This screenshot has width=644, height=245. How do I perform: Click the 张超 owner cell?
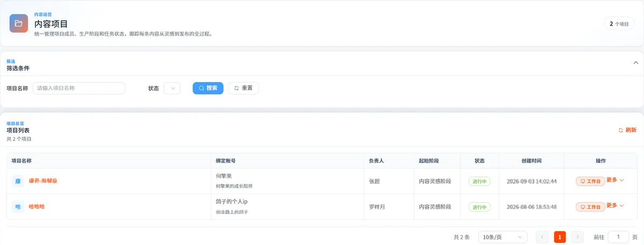click(375, 181)
